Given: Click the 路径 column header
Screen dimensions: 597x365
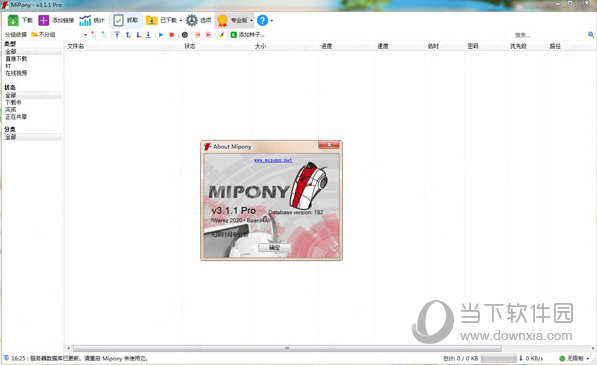Looking at the screenshot, I should pyautogui.click(x=555, y=46).
